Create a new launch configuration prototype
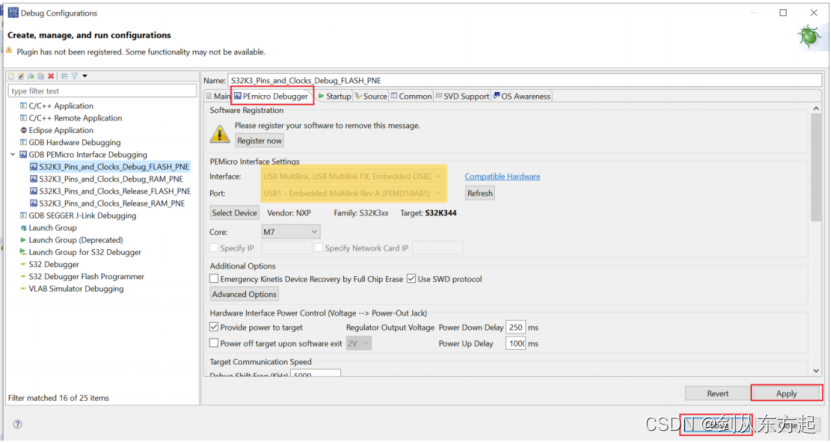This screenshot has width=831, height=443. 21,76
